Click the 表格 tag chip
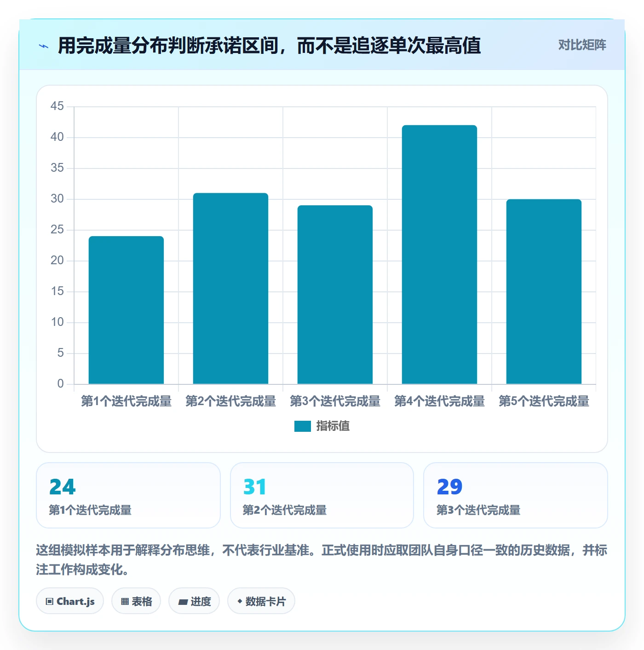The height and width of the screenshot is (650, 644). click(x=136, y=601)
